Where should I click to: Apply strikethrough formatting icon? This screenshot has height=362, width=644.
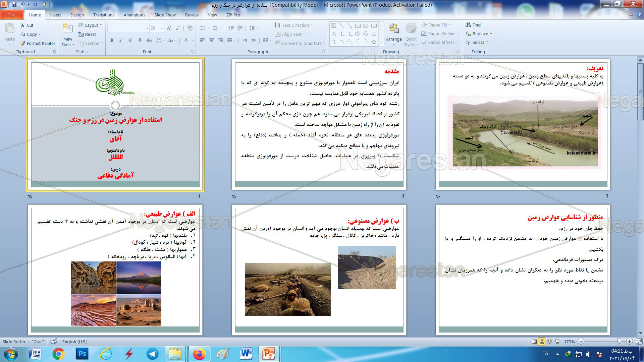[149, 40]
